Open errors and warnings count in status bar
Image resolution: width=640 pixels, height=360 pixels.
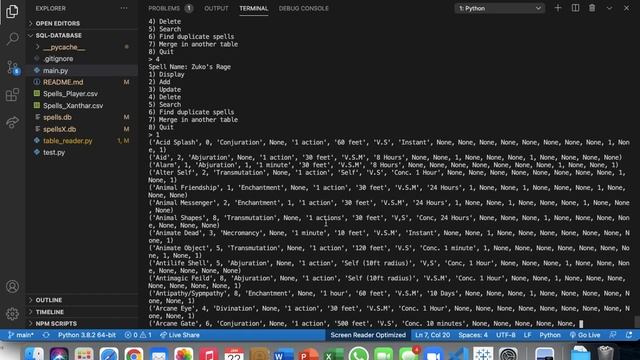click(x=138, y=335)
